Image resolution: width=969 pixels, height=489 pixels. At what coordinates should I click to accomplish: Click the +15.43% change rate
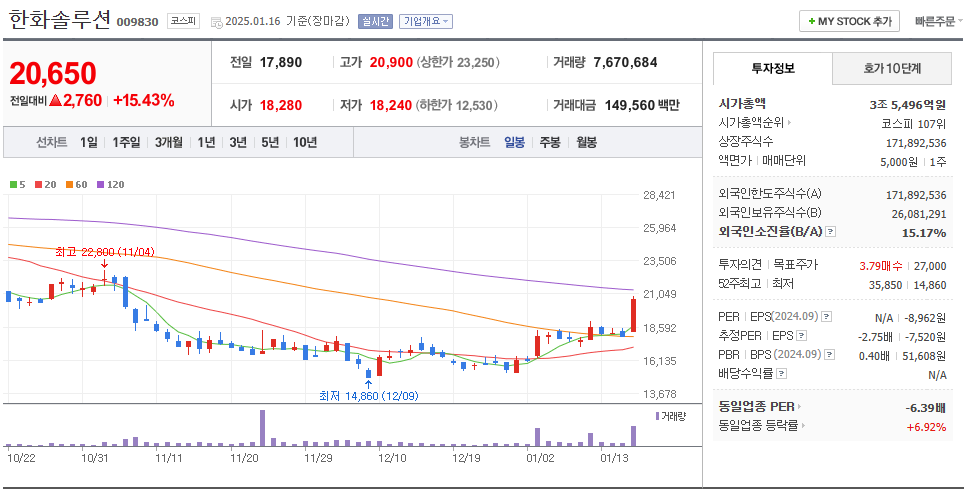coord(144,100)
